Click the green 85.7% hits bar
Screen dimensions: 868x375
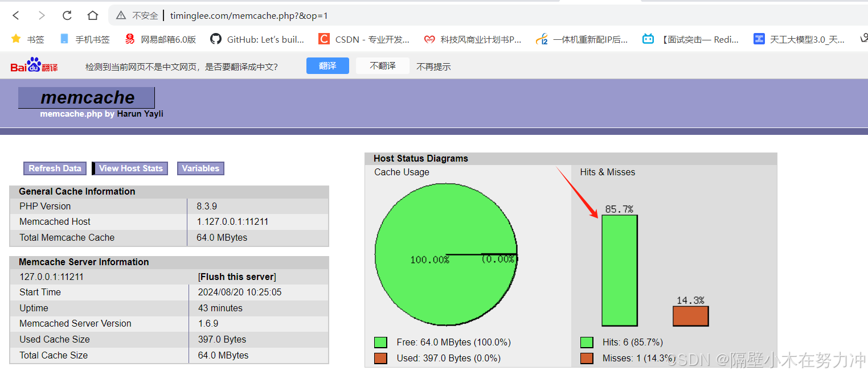619,270
